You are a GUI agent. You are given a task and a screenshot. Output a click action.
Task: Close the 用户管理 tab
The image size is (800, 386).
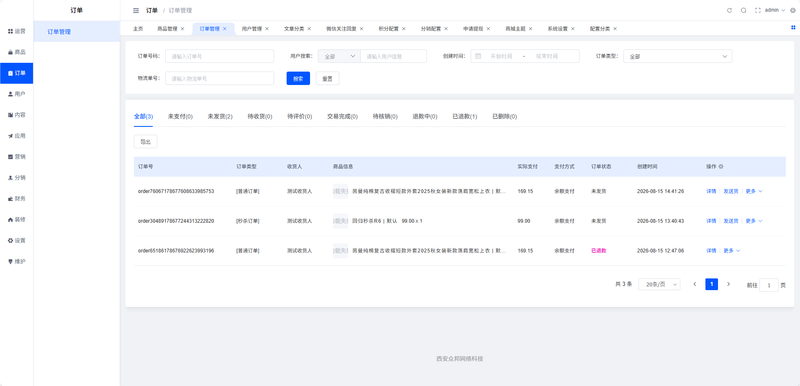click(x=267, y=29)
